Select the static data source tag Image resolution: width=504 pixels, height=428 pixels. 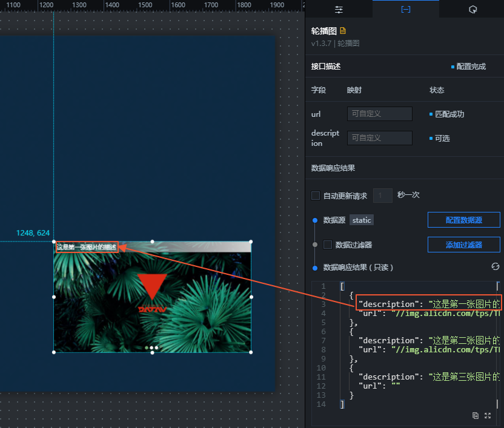[x=362, y=220]
